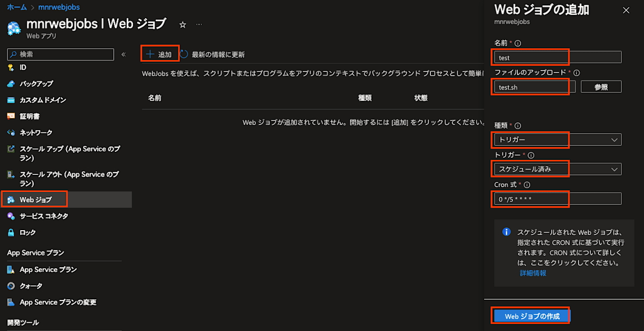Click info icon beside トリガー label

(531, 155)
